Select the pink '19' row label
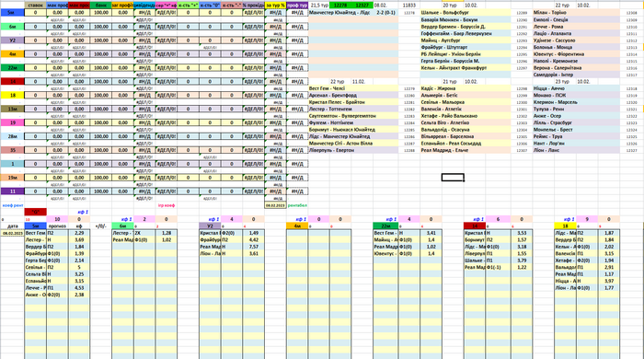 coord(12,122)
